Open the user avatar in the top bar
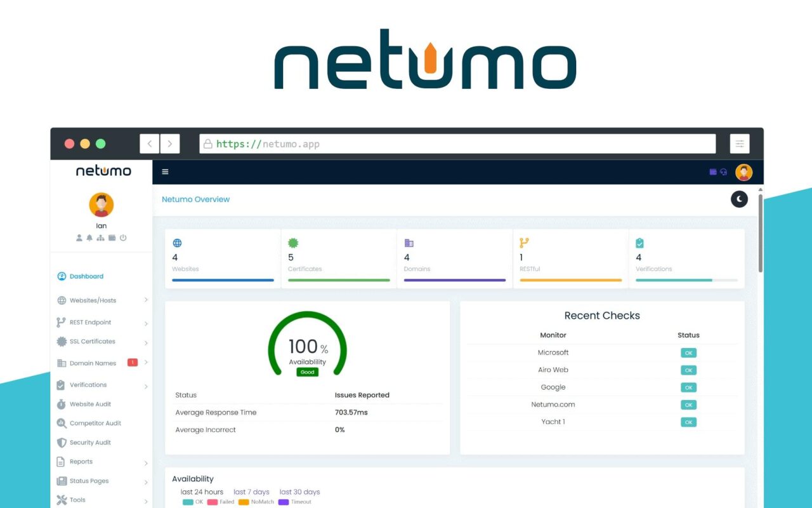The width and height of the screenshot is (812, 508). (x=743, y=172)
